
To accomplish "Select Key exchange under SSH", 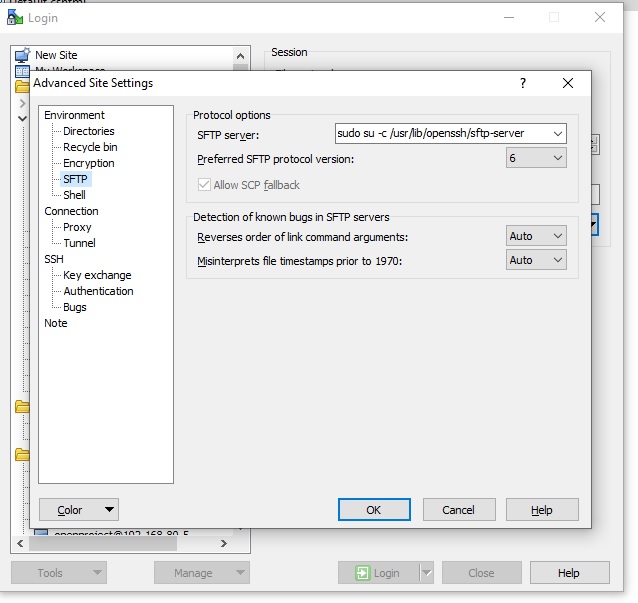I will click(97, 275).
